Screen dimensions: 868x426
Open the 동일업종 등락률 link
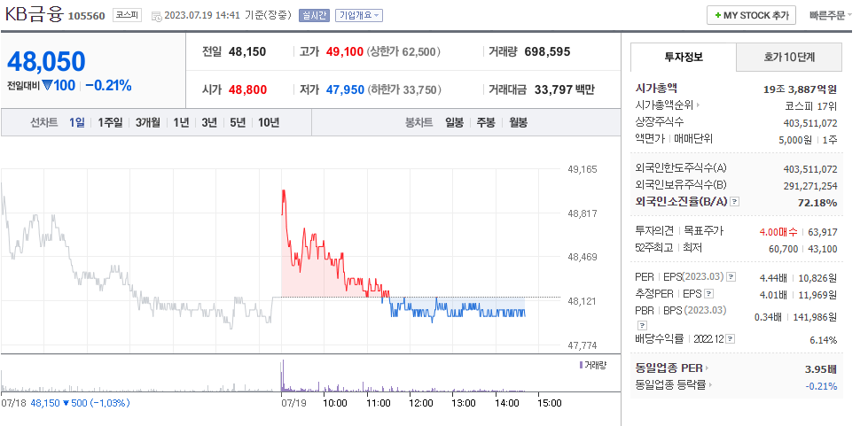click(674, 384)
